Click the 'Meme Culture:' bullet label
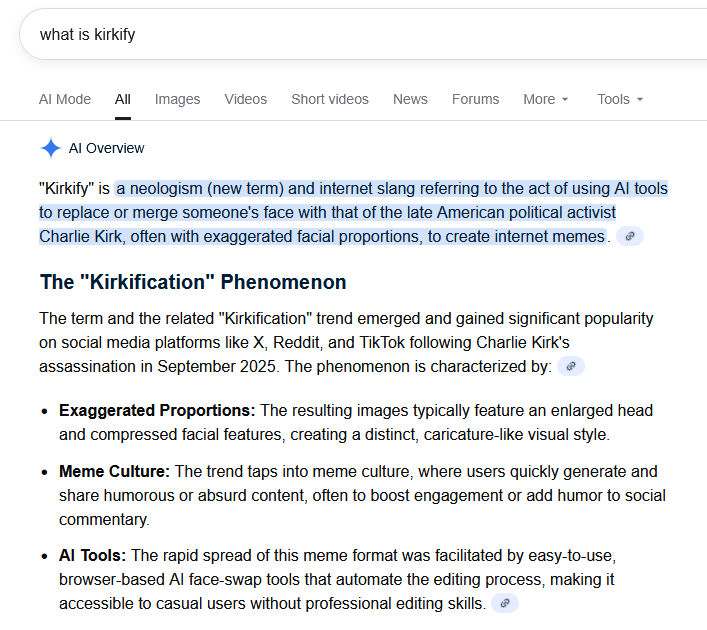This screenshot has width=707, height=630. tap(114, 471)
